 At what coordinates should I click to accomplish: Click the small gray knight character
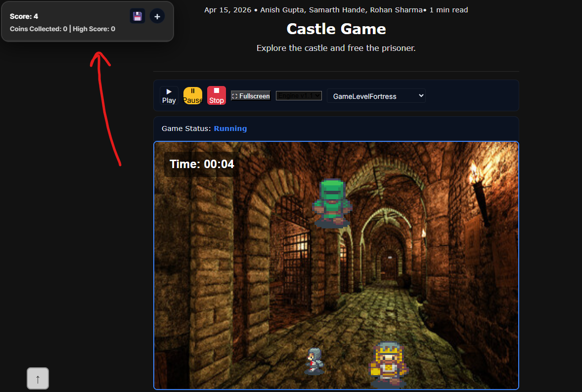[314, 361]
